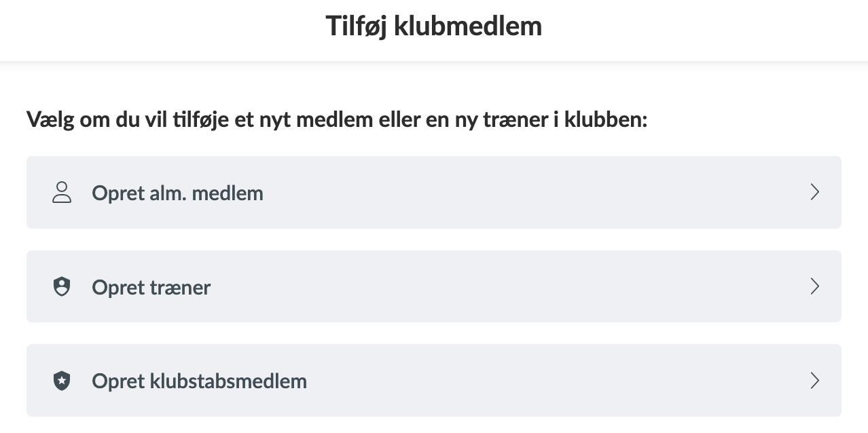Click the right chevron on Opret træner row
This screenshot has height=433, width=868.
815,286
